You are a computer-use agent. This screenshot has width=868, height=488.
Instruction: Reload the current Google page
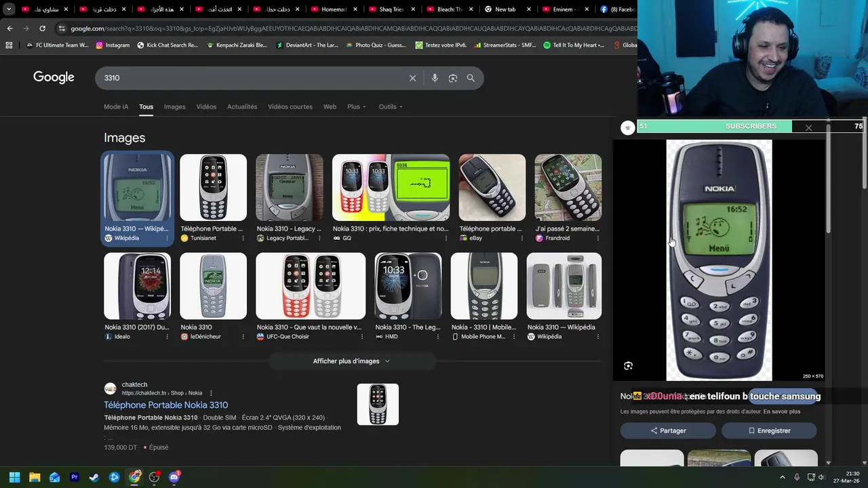[x=42, y=28]
